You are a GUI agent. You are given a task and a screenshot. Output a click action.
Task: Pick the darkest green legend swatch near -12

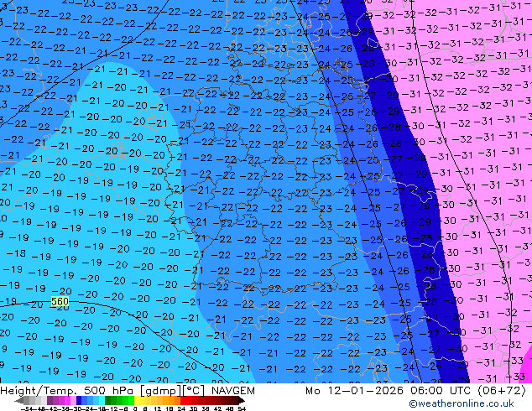pos(108,400)
